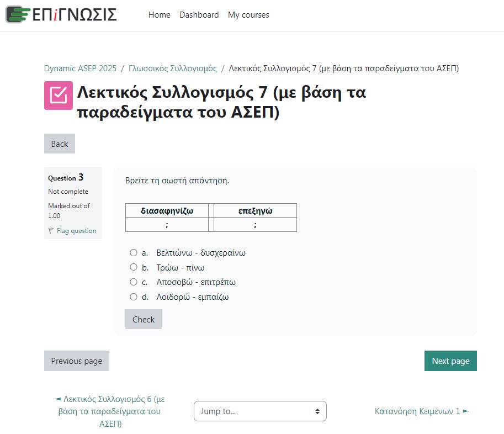This screenshot has height=434, width=504.
Task: Go to the Previous page
Action: point(77,361)
